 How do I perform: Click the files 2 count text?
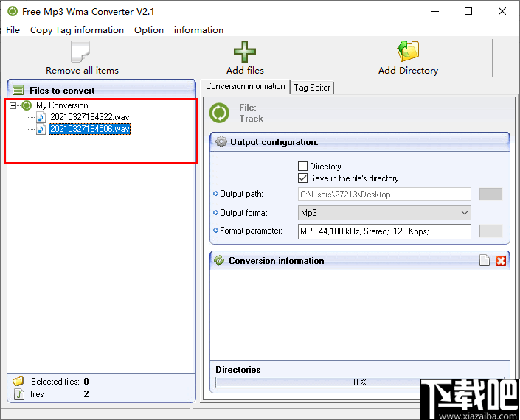coord(60,393)
